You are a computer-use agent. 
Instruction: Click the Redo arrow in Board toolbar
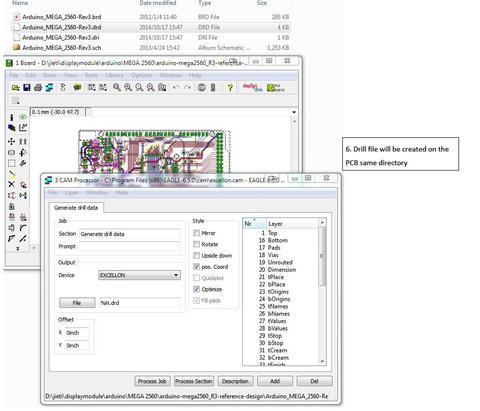(188, 88)
